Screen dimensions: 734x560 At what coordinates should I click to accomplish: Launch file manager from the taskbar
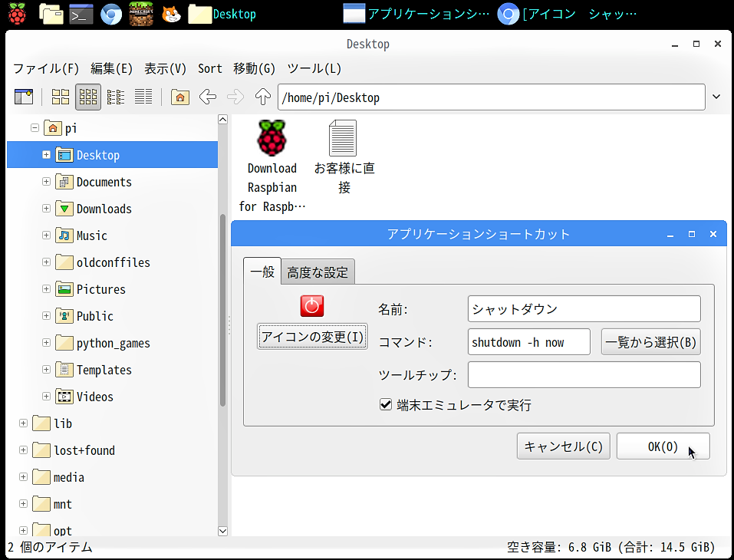click(51, 14)
